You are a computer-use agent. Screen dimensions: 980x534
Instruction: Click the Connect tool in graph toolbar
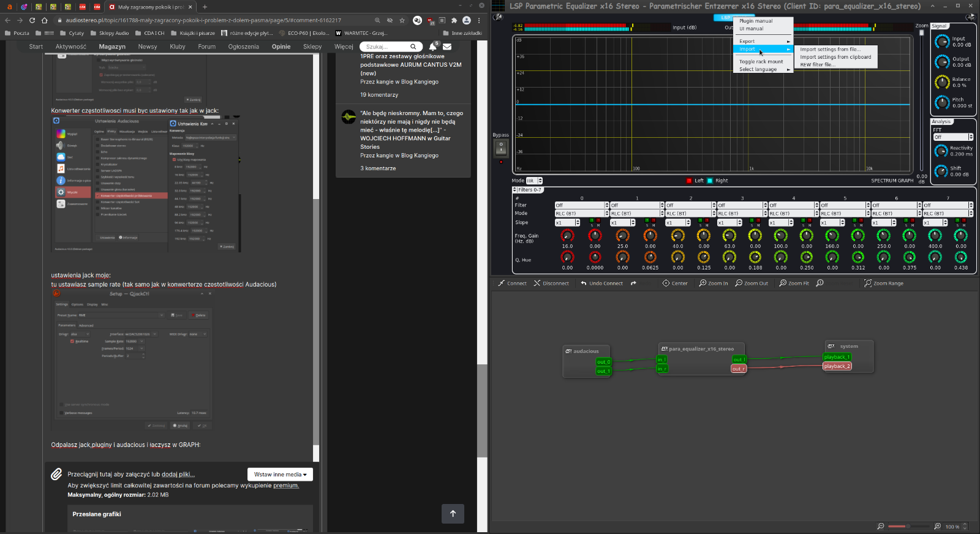tap(512, 283)
